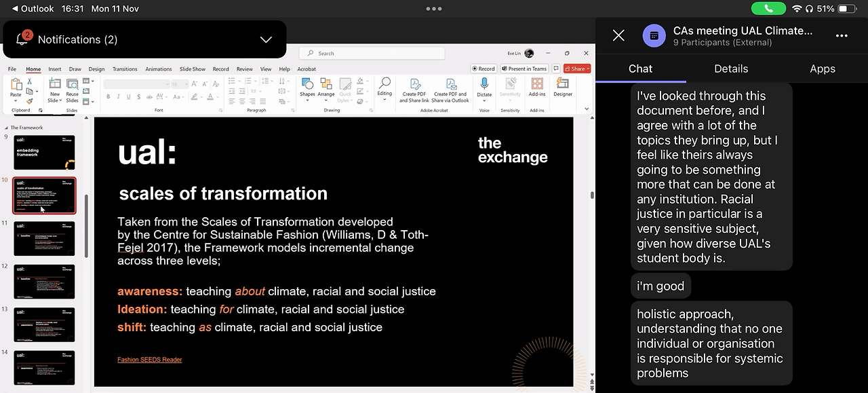Select slide 9 embedding framework thumbnail
The image size is (868, 393).
tap(44, 152)
